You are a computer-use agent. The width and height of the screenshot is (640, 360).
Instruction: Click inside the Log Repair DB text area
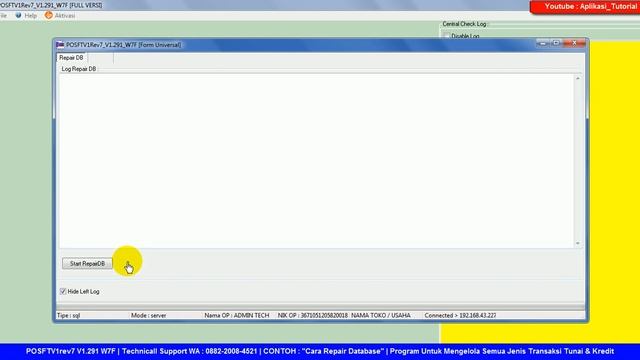coord(317,161)
